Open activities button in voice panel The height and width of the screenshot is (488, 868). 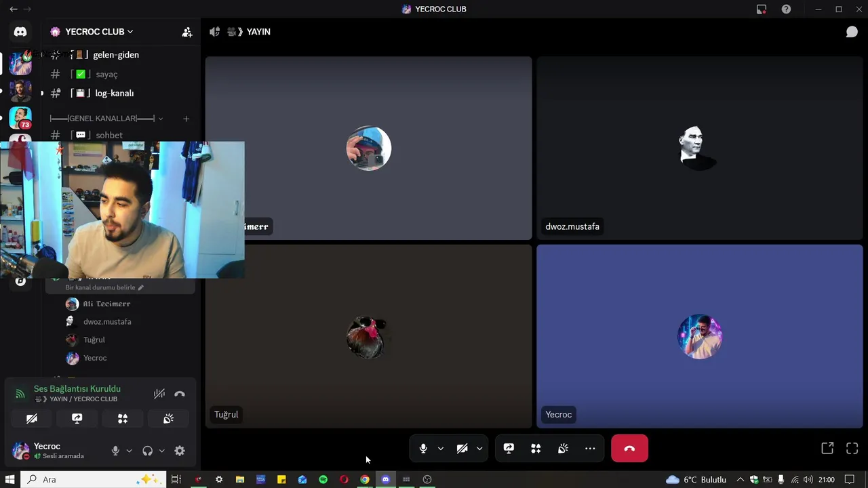click(123, 419)
